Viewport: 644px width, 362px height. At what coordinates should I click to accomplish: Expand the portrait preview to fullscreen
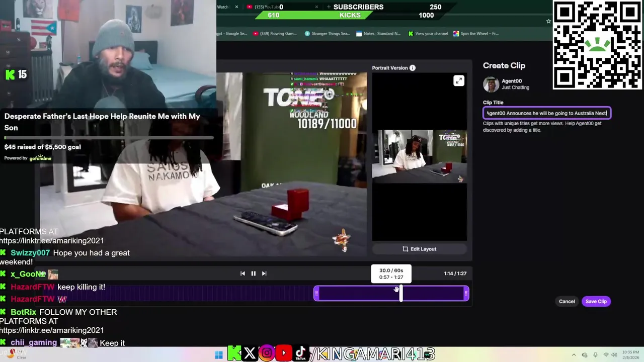point(458,81)
